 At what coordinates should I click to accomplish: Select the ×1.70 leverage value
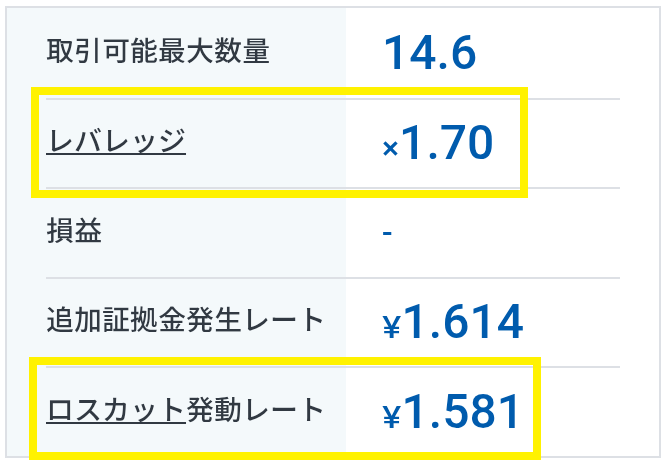(438, 143)
